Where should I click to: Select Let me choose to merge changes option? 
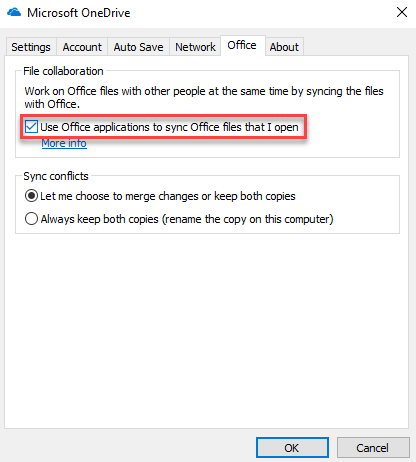[x=31, y=196]
